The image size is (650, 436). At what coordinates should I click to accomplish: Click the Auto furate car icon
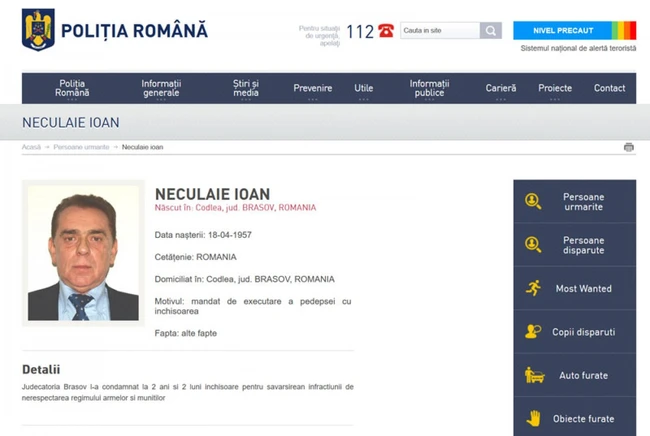point(533,375)
